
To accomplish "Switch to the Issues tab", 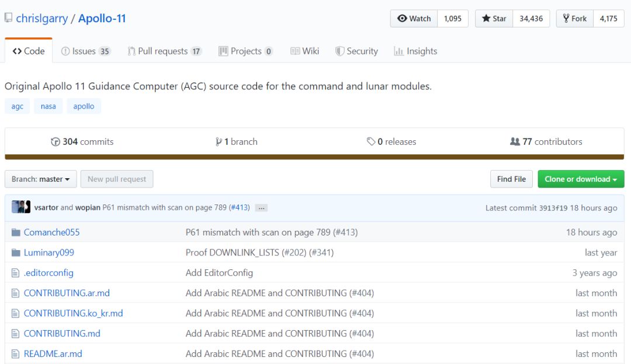I will [85, 51].
